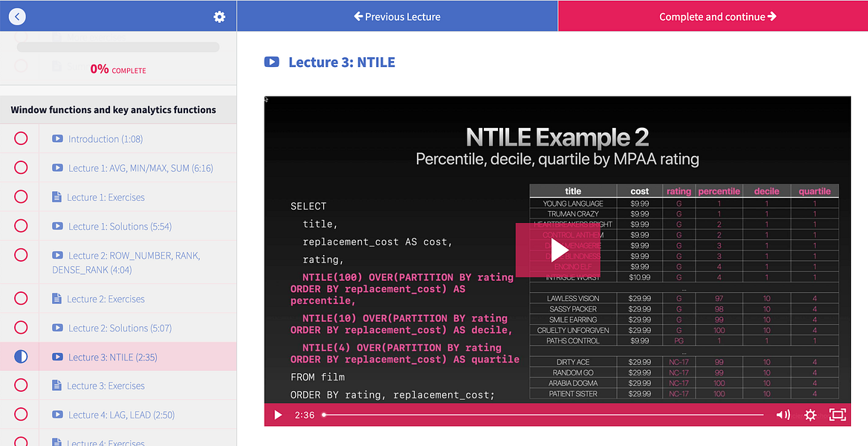
Task: Mute the video volume icon
Action: click(x=783, y=415)
